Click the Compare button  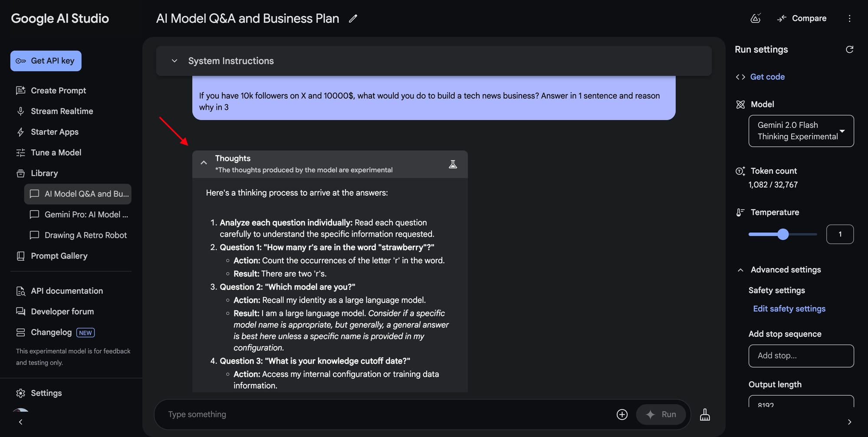[802, 18]
